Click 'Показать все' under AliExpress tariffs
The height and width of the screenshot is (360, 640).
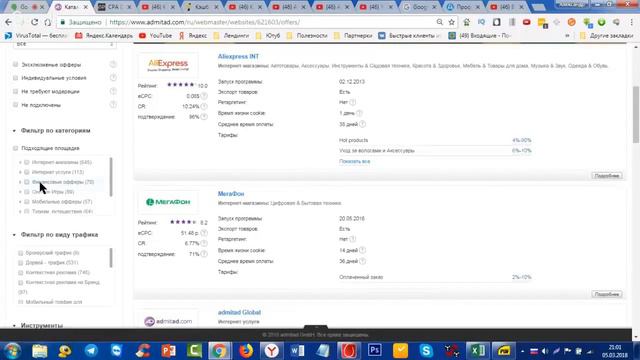click(x=354, y=161)
